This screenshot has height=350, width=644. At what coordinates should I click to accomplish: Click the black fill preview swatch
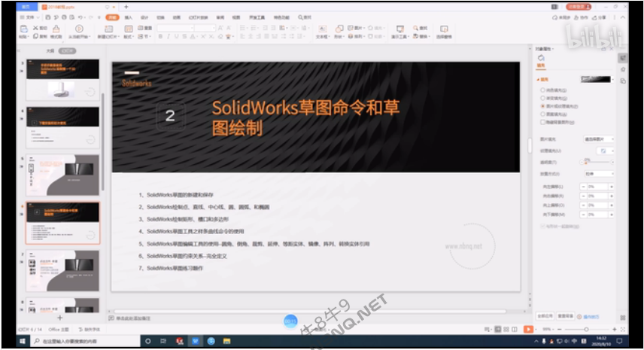[x=596, y=79]
